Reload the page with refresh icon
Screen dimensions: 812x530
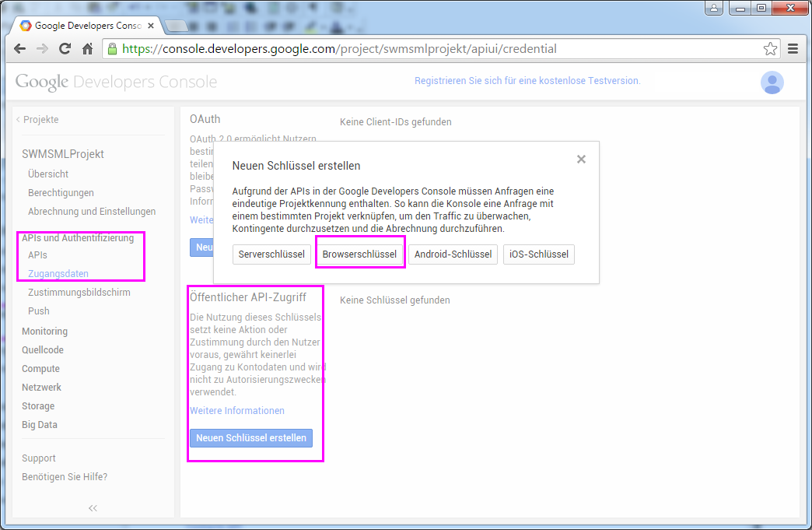(65, 49)
